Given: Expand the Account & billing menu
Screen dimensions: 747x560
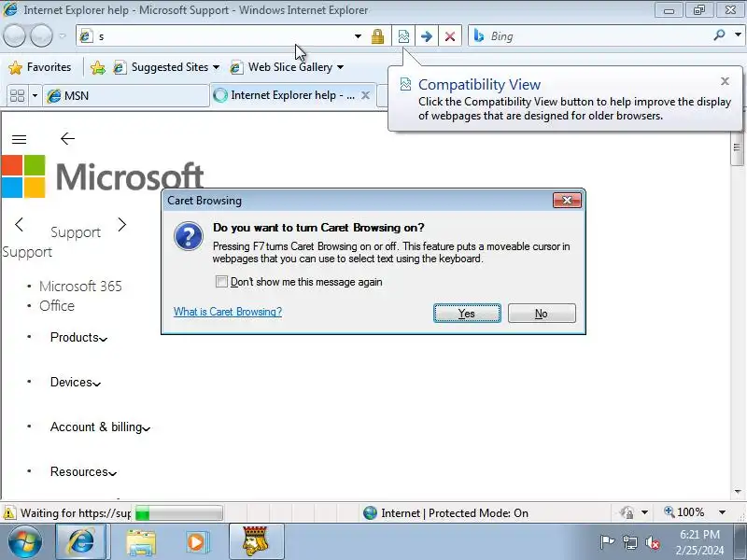Looking at the screenshot, I should pos(101,427).
